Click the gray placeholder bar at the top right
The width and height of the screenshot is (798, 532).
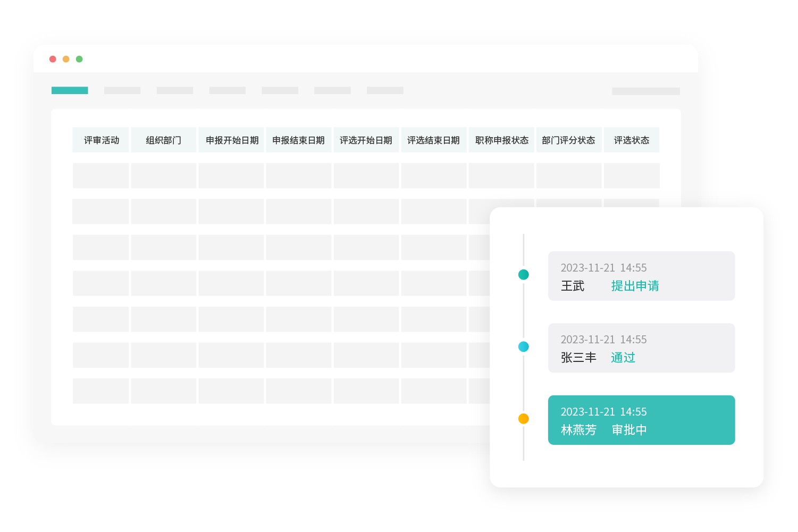(645, 91)
